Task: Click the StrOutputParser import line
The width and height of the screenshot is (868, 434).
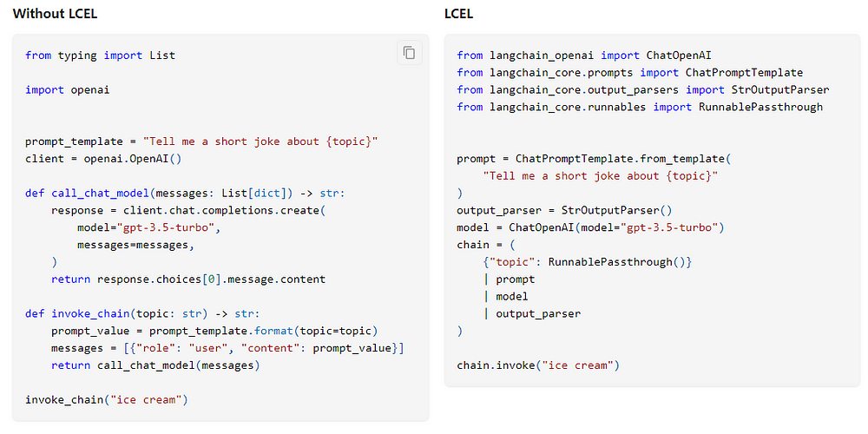Action: (x=643, y=89)
